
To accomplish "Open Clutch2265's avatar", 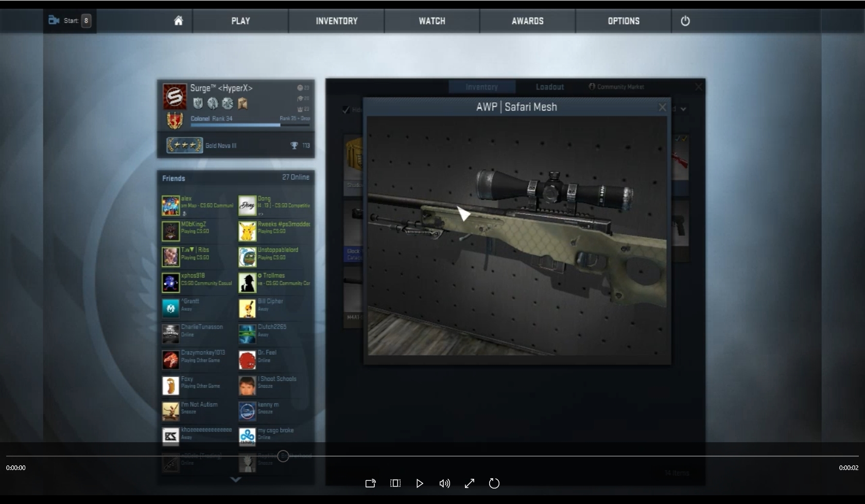I will coord(247,334).
